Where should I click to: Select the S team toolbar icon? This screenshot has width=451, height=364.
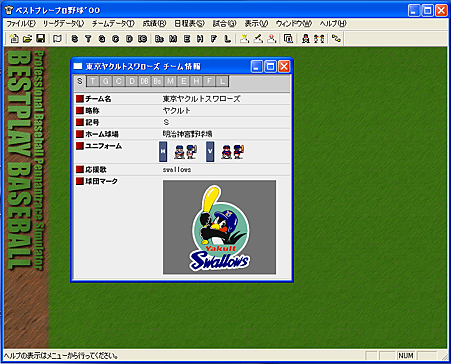(x=75, y=39)
